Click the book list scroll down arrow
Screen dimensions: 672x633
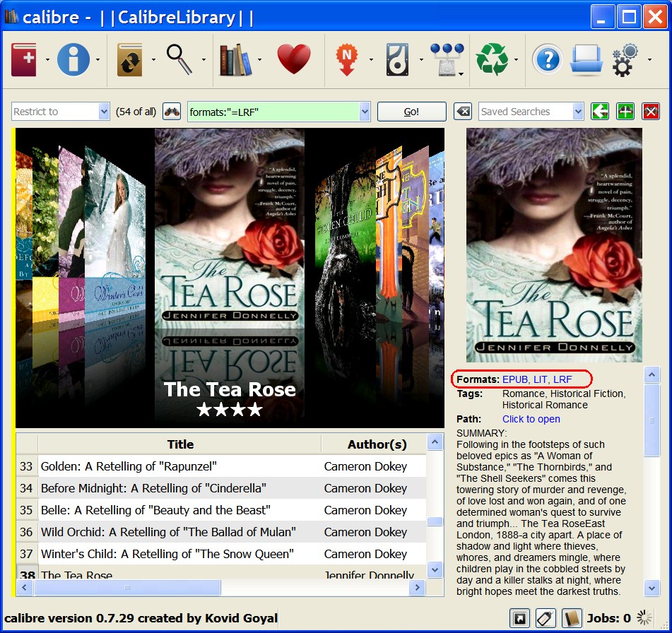coord(435,570)
